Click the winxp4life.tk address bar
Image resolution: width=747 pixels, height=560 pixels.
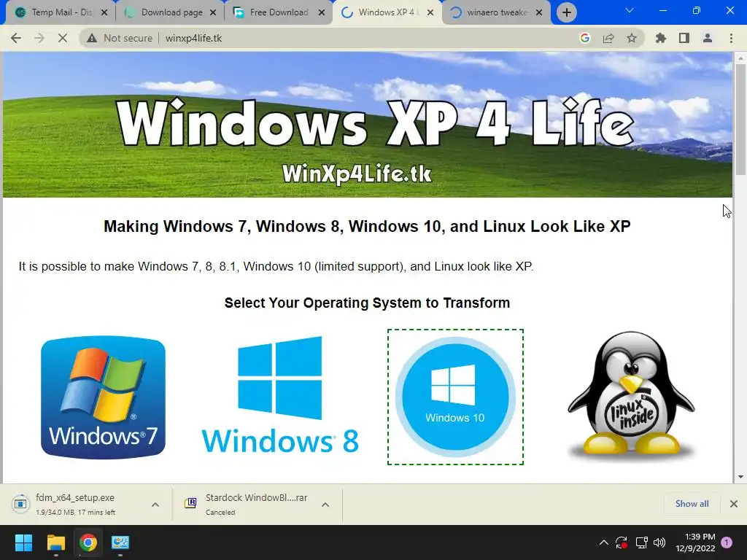point(362,38)
